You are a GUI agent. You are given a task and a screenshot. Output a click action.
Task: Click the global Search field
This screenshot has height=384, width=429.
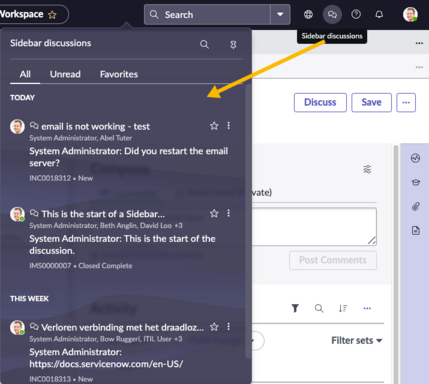(x=207, y=15)
